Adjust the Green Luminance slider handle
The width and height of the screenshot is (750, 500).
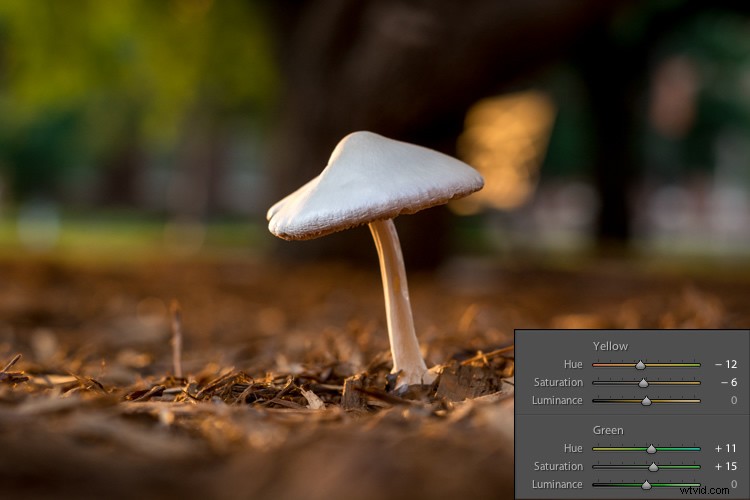pyautogui.click(x=646, y=485)
